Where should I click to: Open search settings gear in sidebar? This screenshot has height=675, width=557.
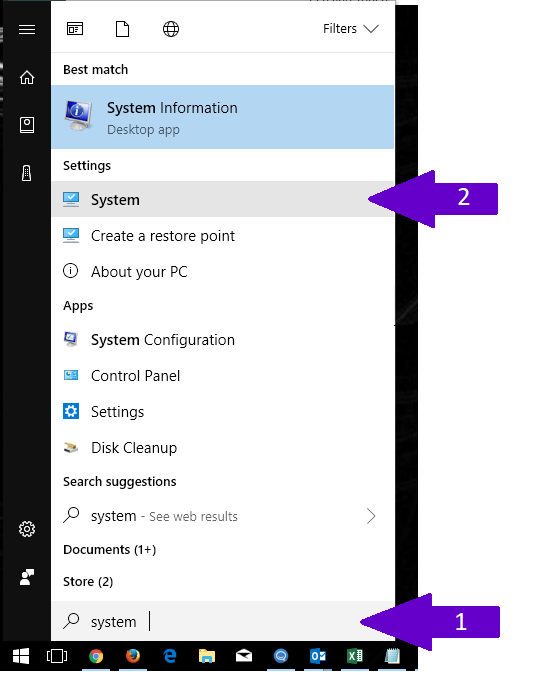[x=27, y=529]
